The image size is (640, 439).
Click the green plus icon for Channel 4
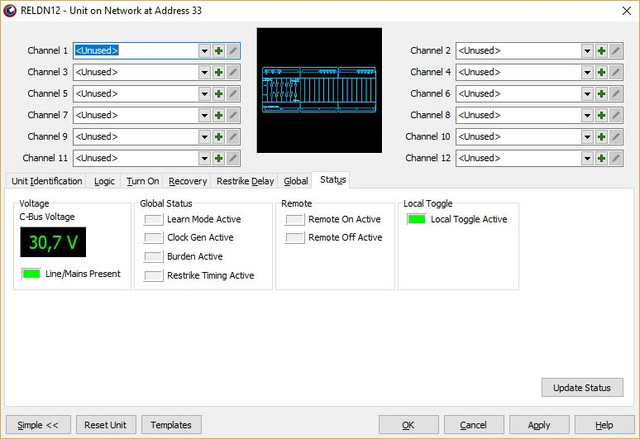pyautogui.click(x=601, y=72)
